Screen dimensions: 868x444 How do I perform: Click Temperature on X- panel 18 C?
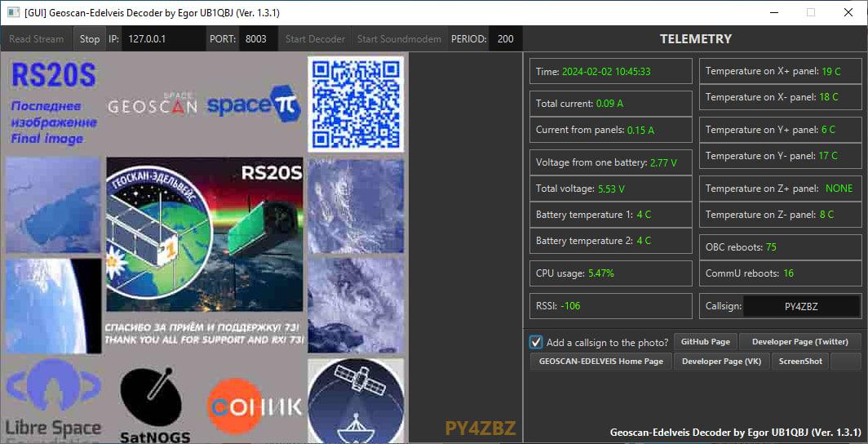coord(829,97)
